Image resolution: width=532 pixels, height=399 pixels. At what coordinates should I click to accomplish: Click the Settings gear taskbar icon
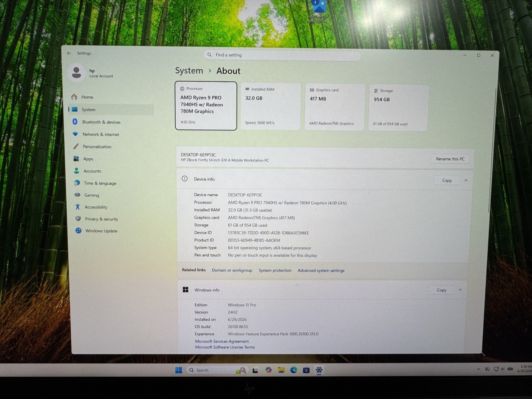tap(319, 370)
